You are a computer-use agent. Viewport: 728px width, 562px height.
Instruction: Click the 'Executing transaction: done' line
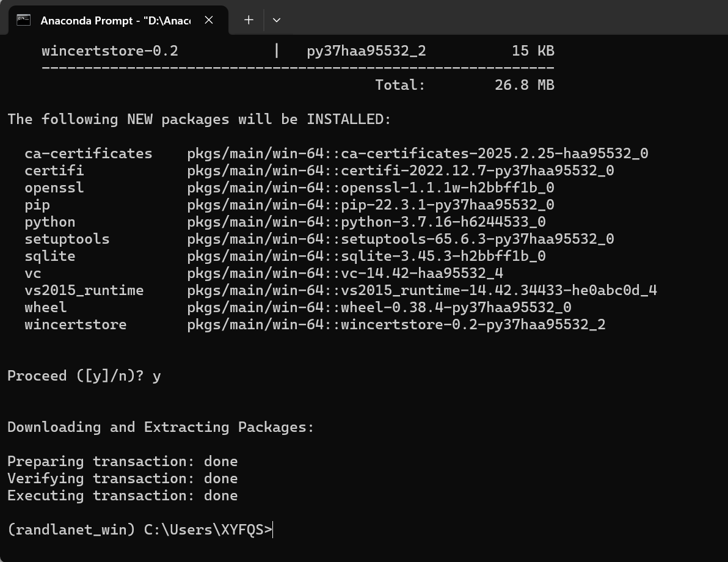coord(122,495)
